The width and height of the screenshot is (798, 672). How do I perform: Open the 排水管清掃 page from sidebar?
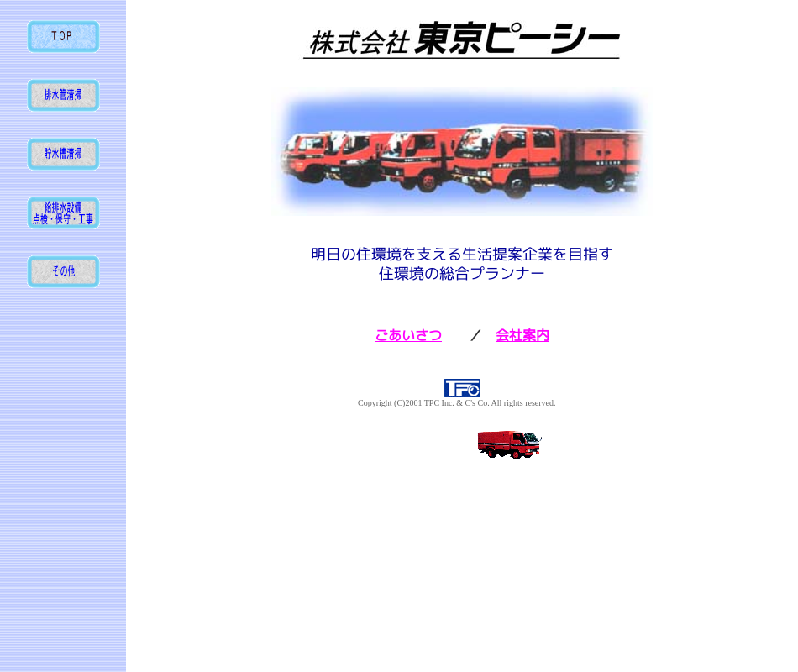point(63,95)
